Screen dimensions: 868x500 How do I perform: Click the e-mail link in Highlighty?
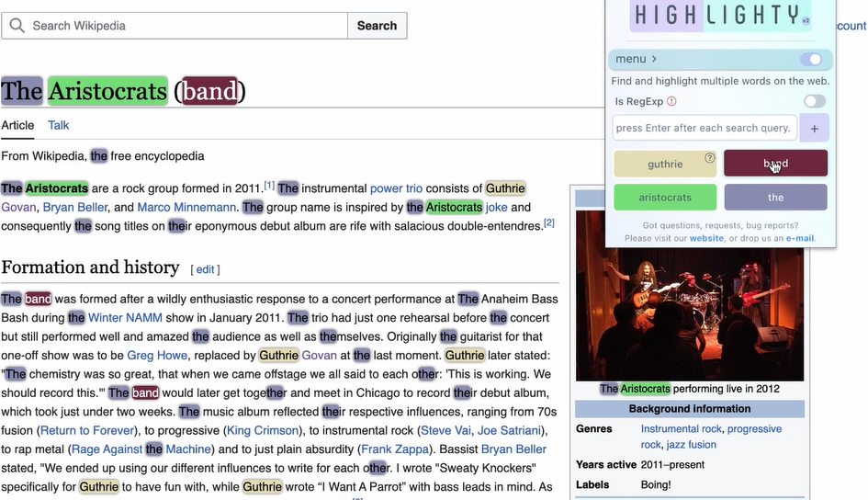[799, 238]
